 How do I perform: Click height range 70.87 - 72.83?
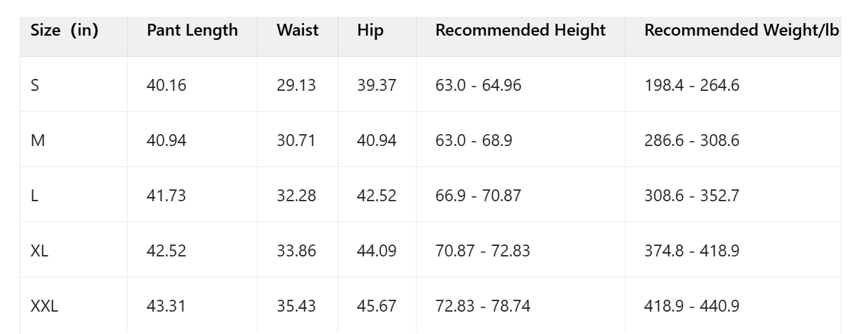(482, 251)
